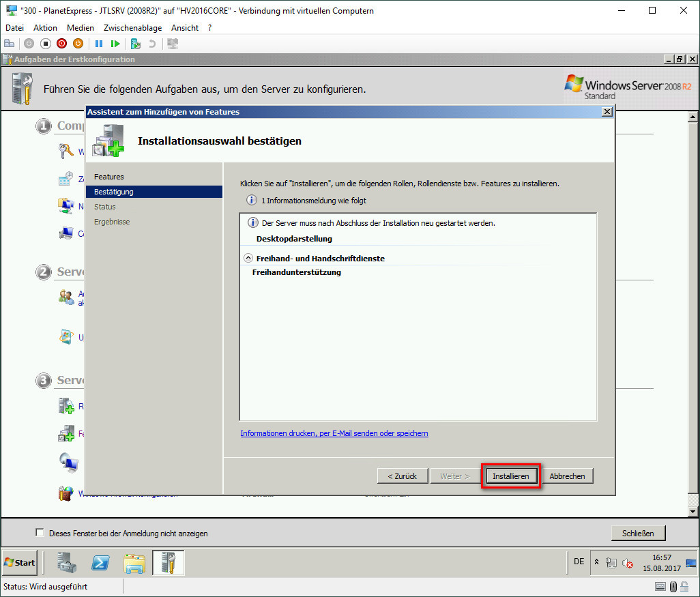Open the Aktion menu
700x597 pixels.
coord(45,28)
